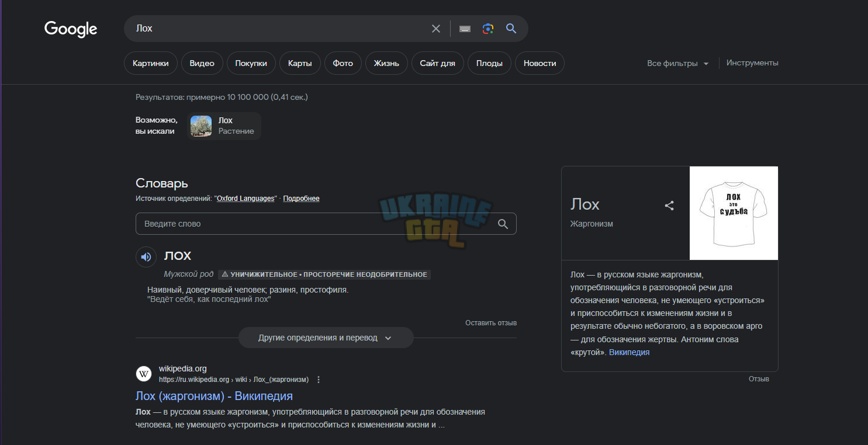This screenshot has height=445, width=868.
Task: Click the wikipedia.org site name
Action: click(183, 369)
